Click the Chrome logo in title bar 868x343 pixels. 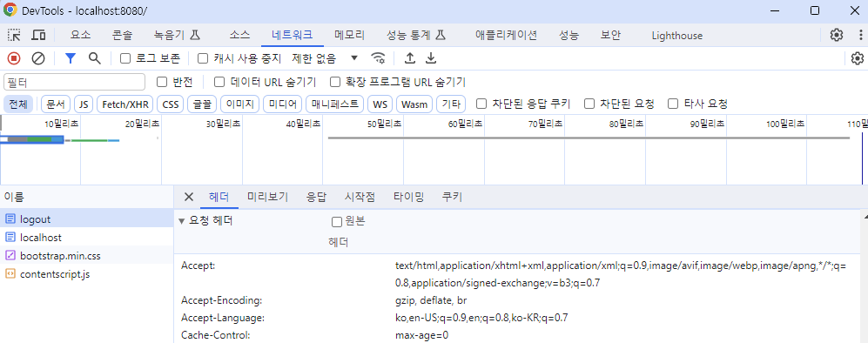point(10,10)
